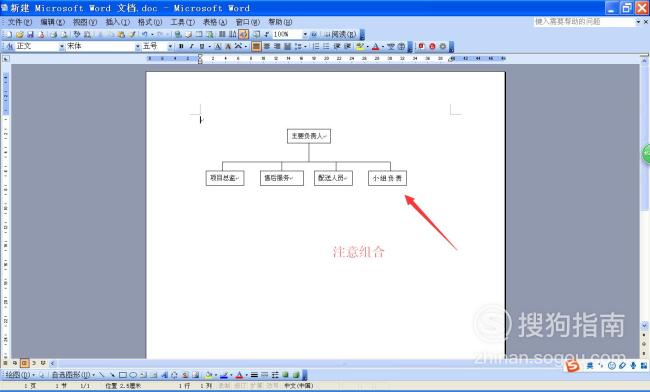Click the font color red A icon

point(376,46)
